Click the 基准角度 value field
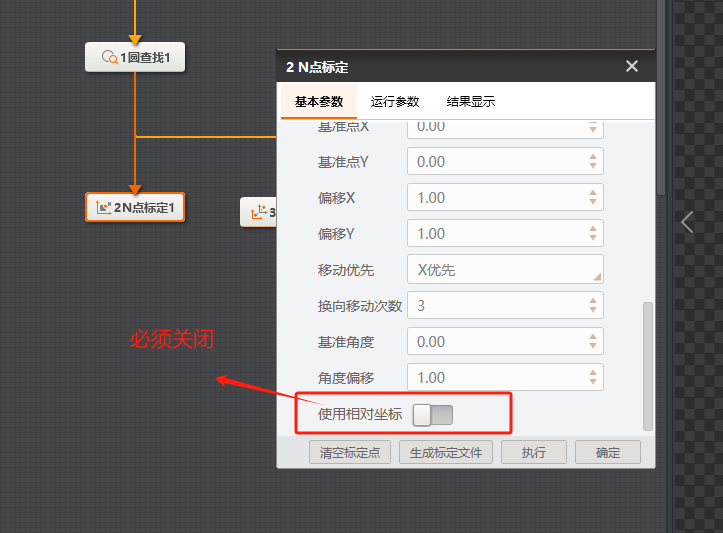Image resolution: width=723 pixels, height=533 pixels. (x=505, y=341)
